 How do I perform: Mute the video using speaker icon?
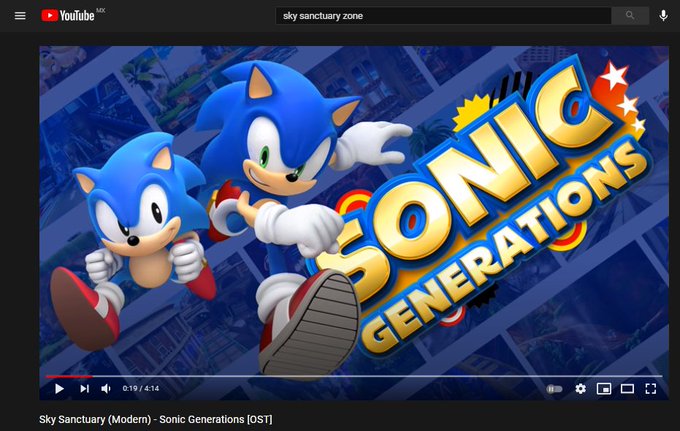coord(106,389)
